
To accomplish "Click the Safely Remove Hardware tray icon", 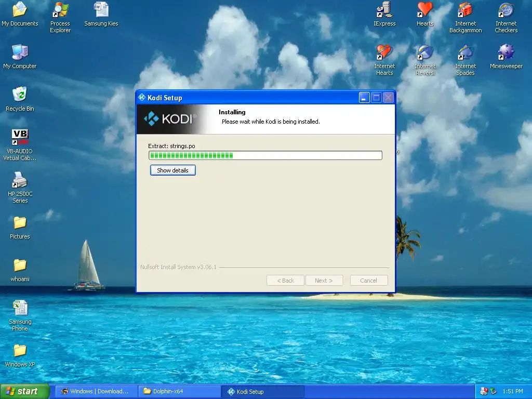I will pos(494,391).
